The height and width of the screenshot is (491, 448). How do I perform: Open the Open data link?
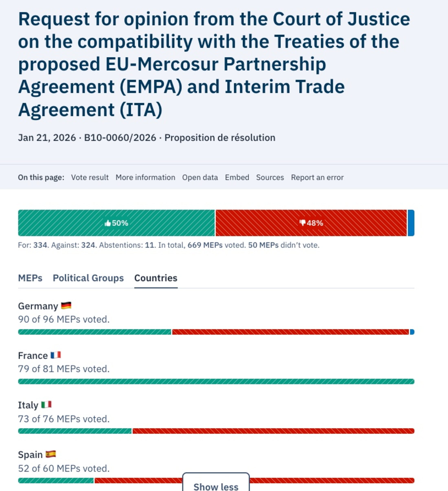(x=200, y=177)
